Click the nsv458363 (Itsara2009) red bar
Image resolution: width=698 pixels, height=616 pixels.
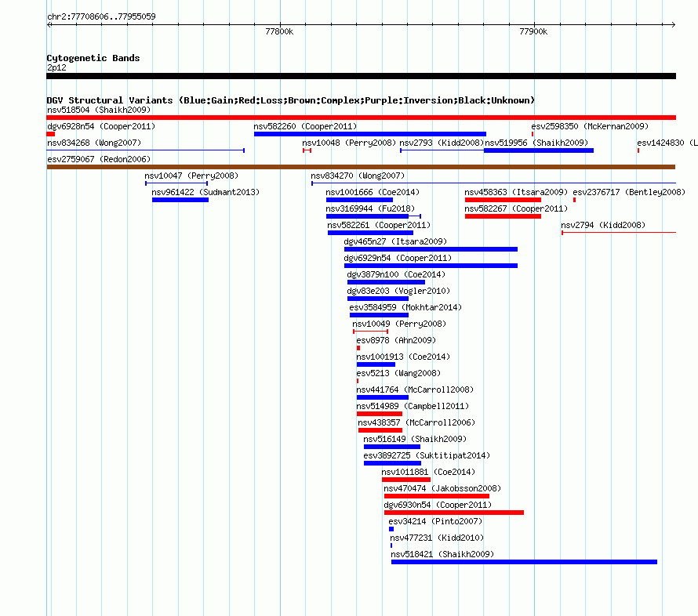pyautogui.click(x=503, y=200)
